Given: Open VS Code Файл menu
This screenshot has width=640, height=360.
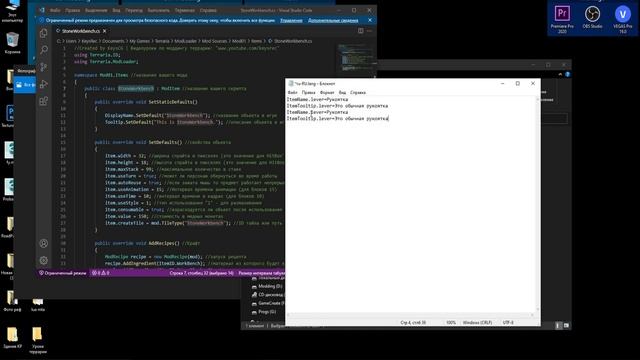Looking at the screenshot, I should 55,10.
